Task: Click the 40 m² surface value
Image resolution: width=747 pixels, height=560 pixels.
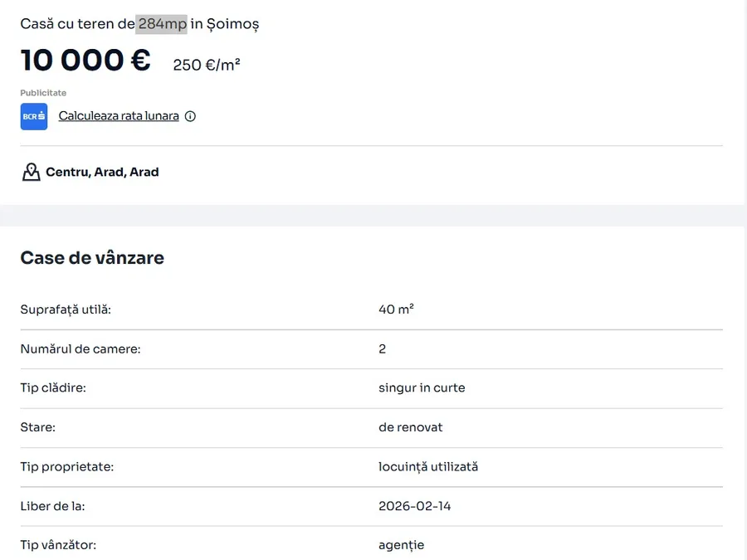Action: 396,309
